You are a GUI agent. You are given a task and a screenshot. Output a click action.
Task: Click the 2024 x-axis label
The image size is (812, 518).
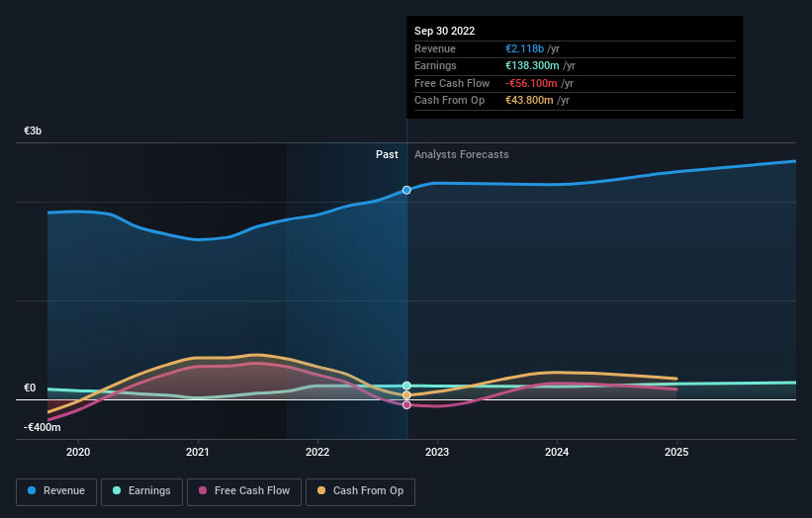point(557,453)
